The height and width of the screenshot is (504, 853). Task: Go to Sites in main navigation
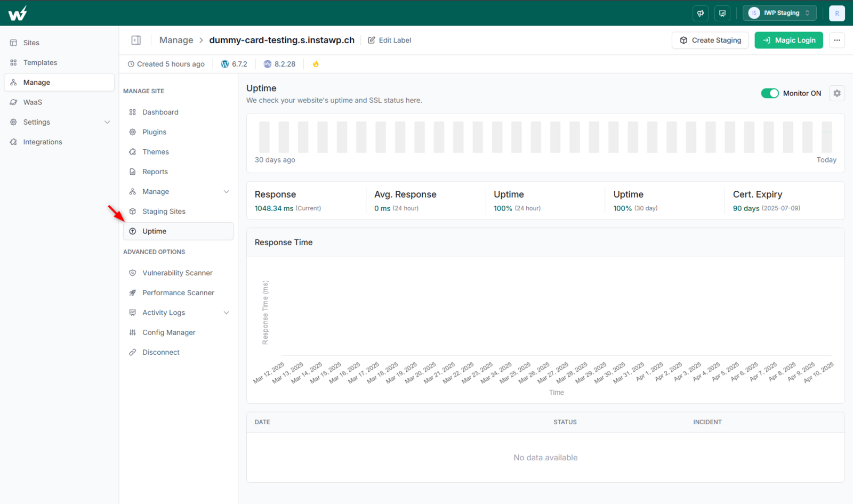coord(59,43)
